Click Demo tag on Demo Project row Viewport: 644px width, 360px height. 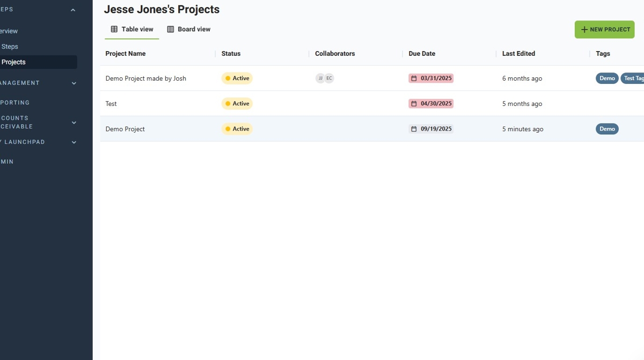[x=607, y=129]
